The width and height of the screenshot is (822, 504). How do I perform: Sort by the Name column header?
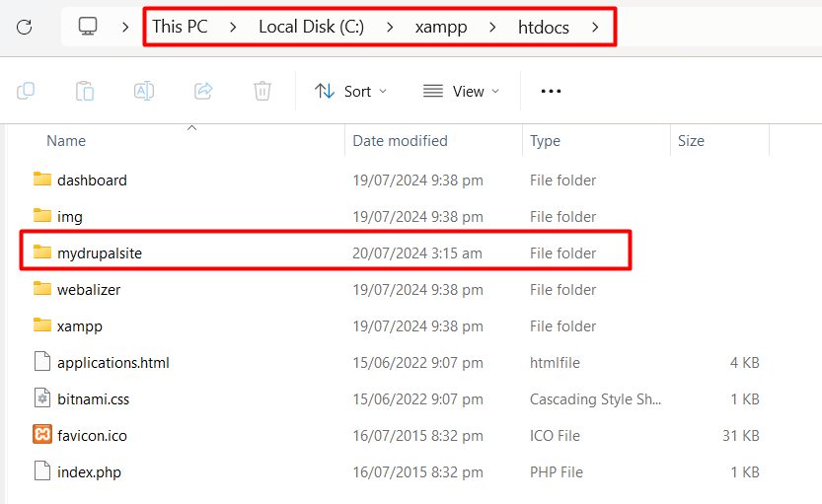coord(66,141)
